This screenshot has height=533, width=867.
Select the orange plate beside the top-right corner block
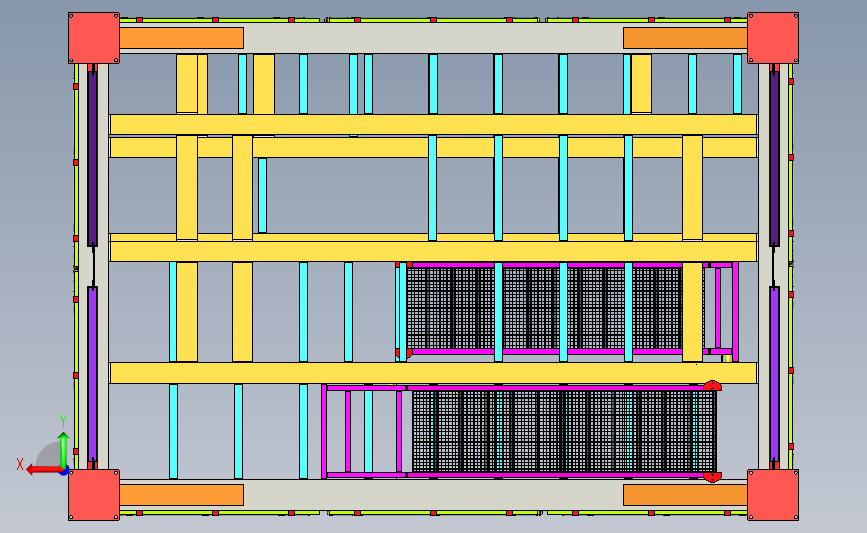tap(685, 38)
